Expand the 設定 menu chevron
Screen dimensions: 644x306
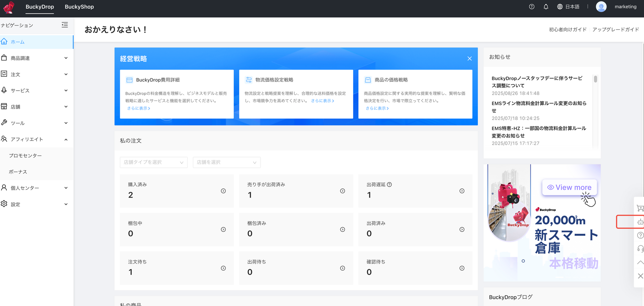click(66, 204)
